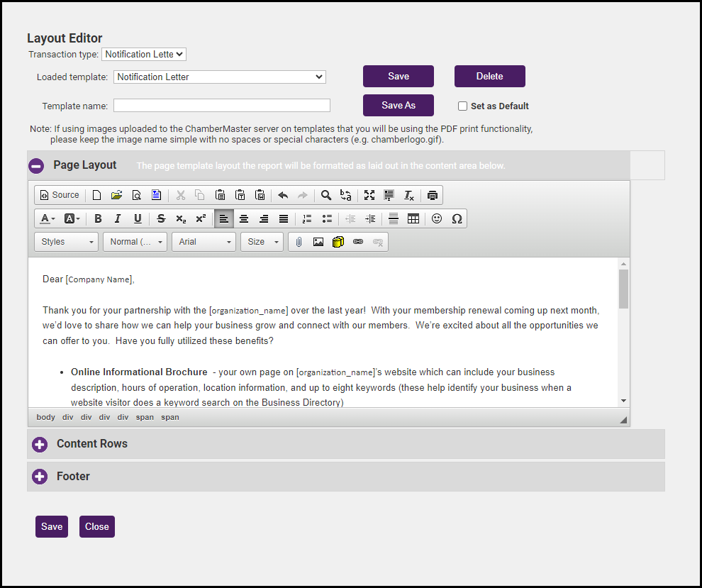Maximize the editor area
Viewport: 702px width, 588px height.
[369, 195]
